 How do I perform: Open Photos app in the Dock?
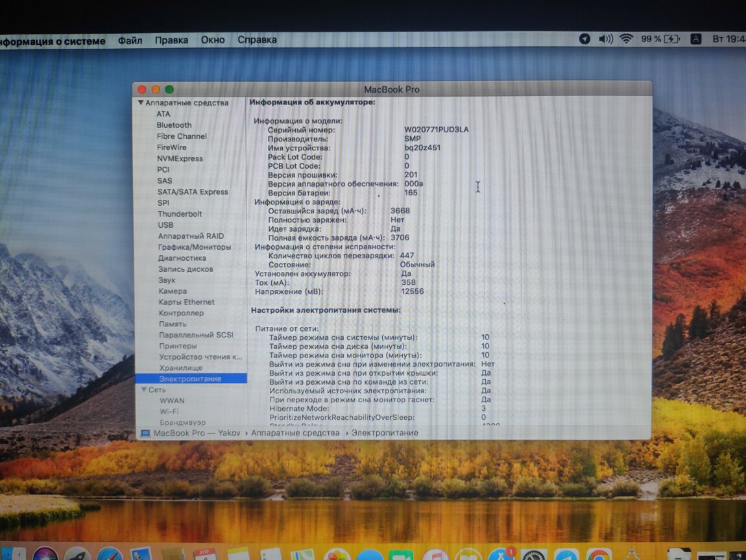337,554
